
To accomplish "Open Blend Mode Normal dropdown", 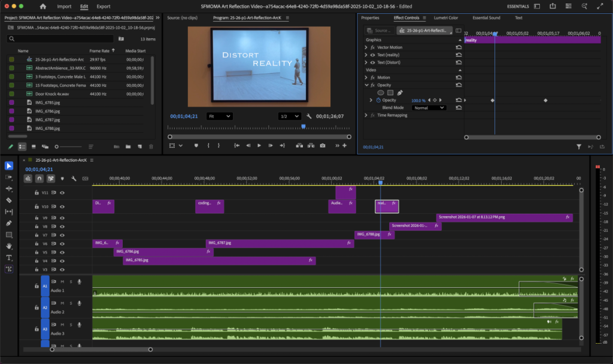I will coord(429,108).
